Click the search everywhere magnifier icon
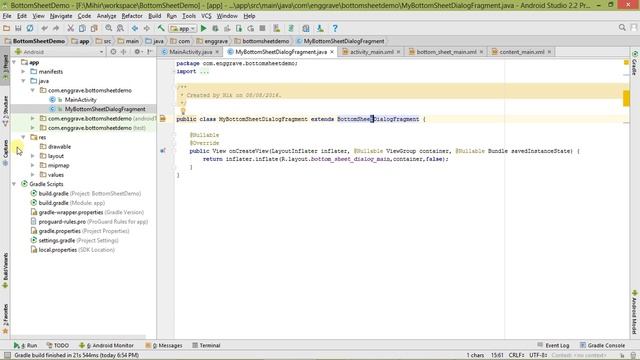640x360 pixels. [622, 27]
